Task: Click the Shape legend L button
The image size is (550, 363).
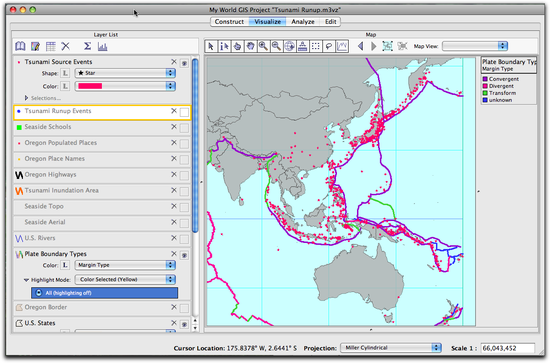Action: pyautogui.click(x=65, y=73)
